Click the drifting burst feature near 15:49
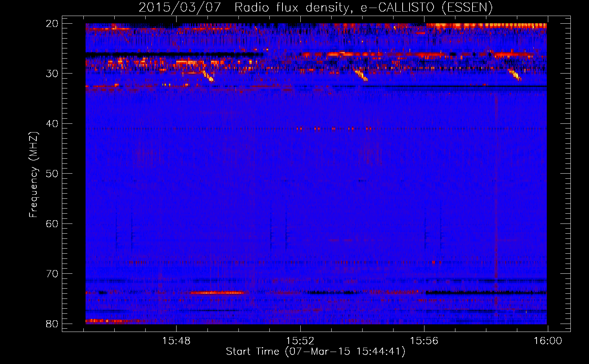The width and height of the screenshot is (589, 364). click(209, 76)
